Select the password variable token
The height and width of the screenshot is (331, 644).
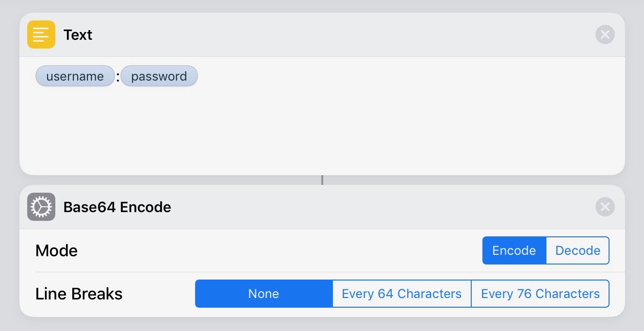(x=159, y=76)
